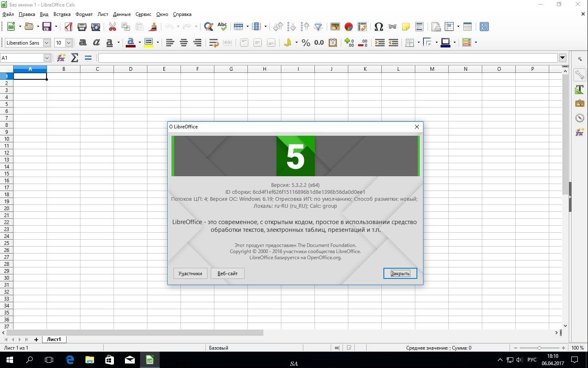The image size is (588, 368).
Task: Click the yellow highlighting color swatch
Action: (x=149, y=43)
